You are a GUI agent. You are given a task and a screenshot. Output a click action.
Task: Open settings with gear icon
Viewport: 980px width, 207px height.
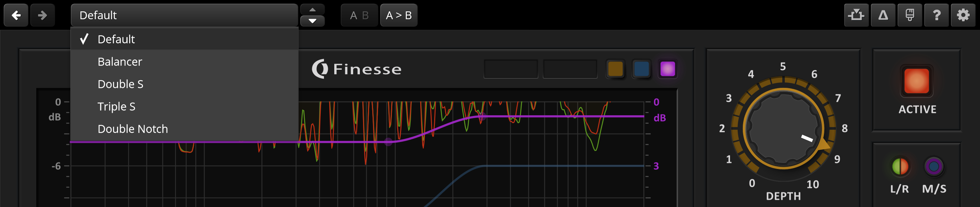(963, 15)
